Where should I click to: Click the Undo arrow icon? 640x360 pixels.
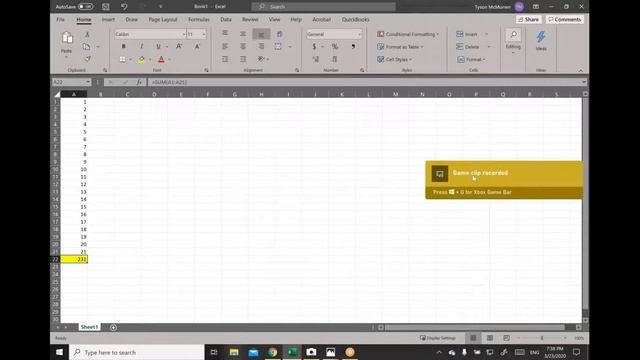point(124,7)
